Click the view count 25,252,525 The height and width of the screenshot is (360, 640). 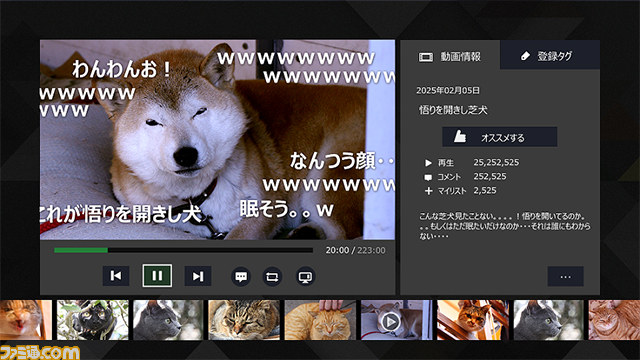(x=496, y=162)
